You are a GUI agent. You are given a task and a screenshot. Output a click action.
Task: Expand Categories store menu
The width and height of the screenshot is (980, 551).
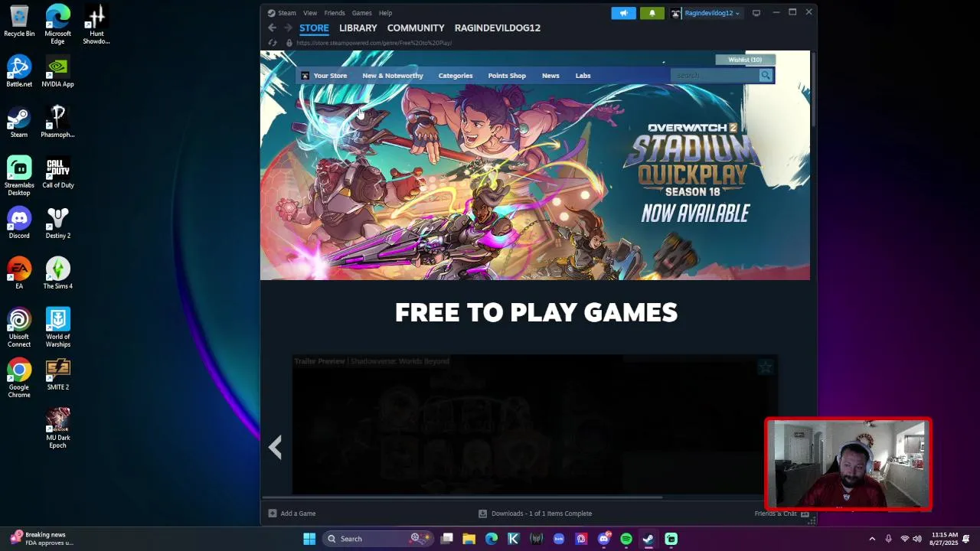point(456,76)
